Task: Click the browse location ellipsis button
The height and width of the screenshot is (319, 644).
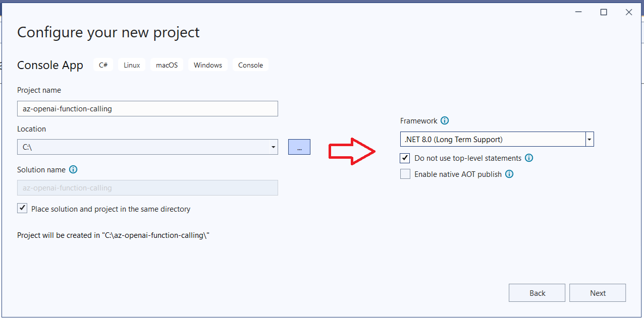Action: 299,147
